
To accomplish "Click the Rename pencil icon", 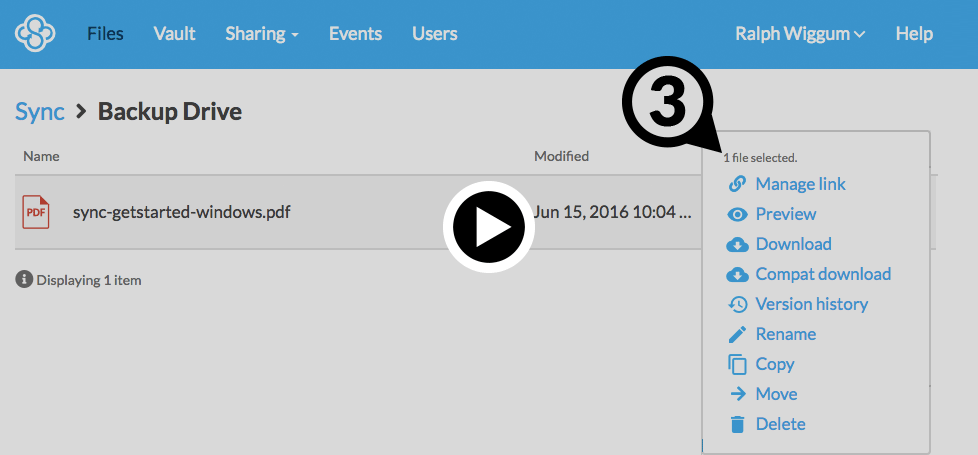I will coord(737,334).
